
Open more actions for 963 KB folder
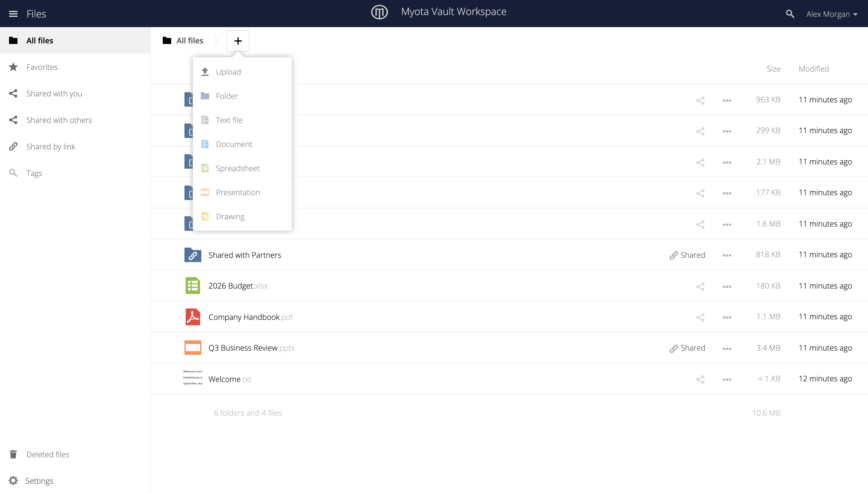tap(726, 100)
